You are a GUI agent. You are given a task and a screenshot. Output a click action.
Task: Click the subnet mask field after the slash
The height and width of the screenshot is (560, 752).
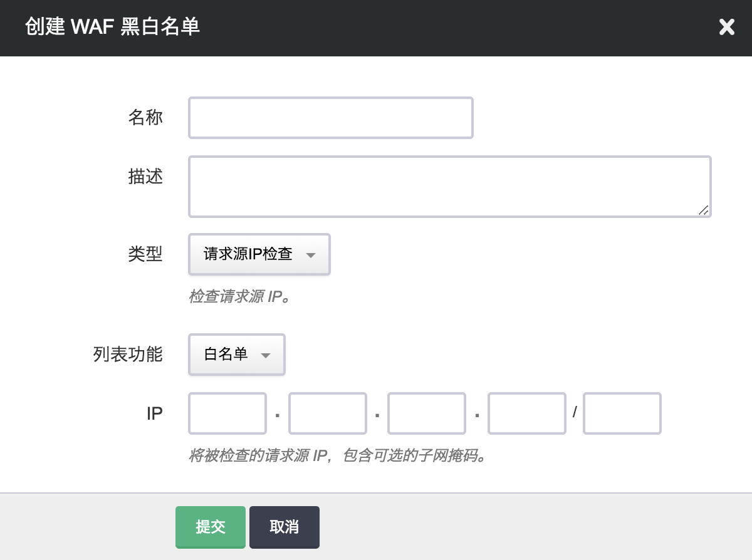622,413
